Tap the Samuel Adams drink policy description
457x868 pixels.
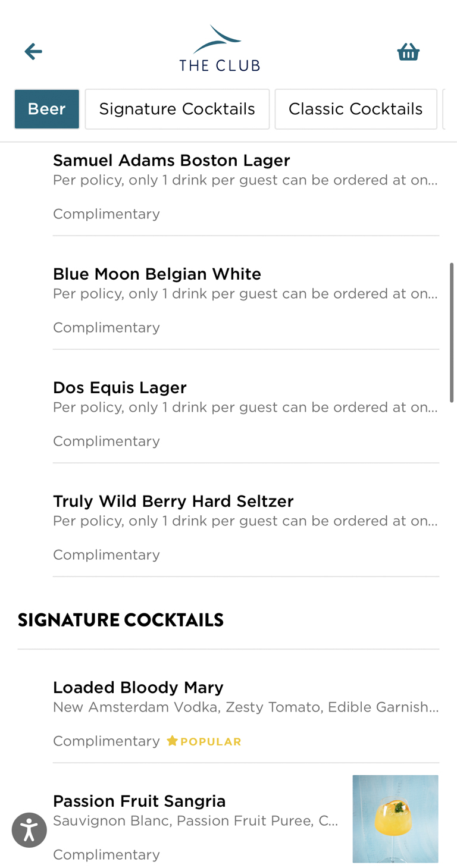coord(245,180)
